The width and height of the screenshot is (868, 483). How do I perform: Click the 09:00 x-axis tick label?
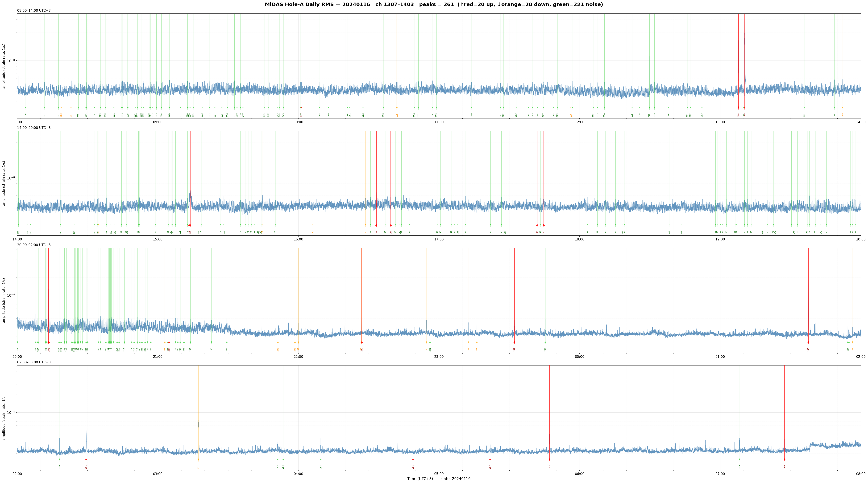click(158, 122)
